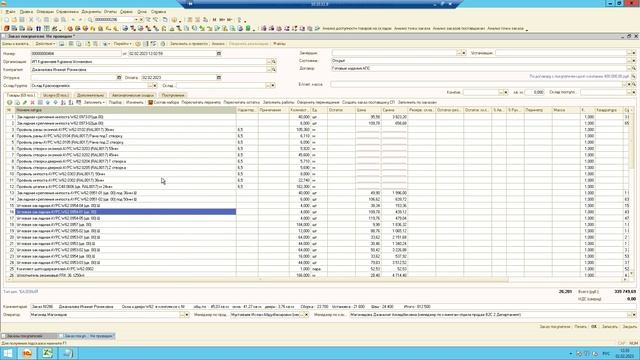Click magnifier icon next to Договор field

[634, 69]
